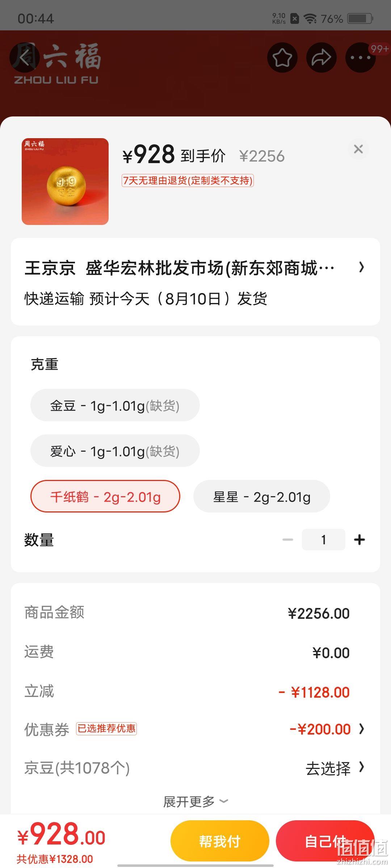Image resolution: width=391 pixels, height=868 pixels.
Task: Tap the 自己付 button
Action: [325, 841]
